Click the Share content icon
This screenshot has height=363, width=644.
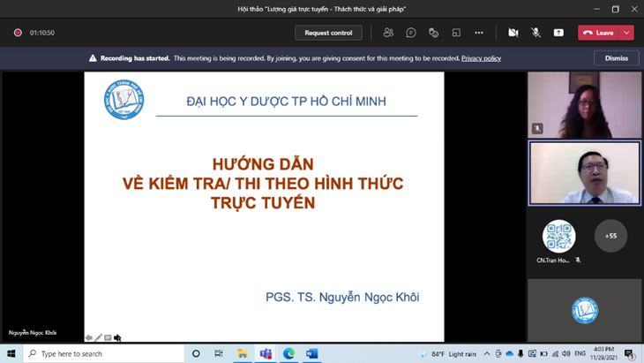point(558,33)
